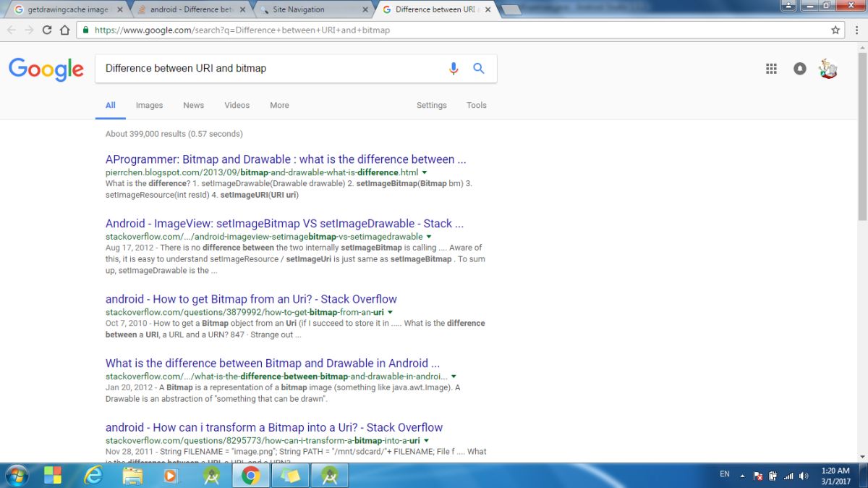The height and width of the screenshot is (488, 868).
Task: Click the EN language indicator
Action: coord(724,474)
